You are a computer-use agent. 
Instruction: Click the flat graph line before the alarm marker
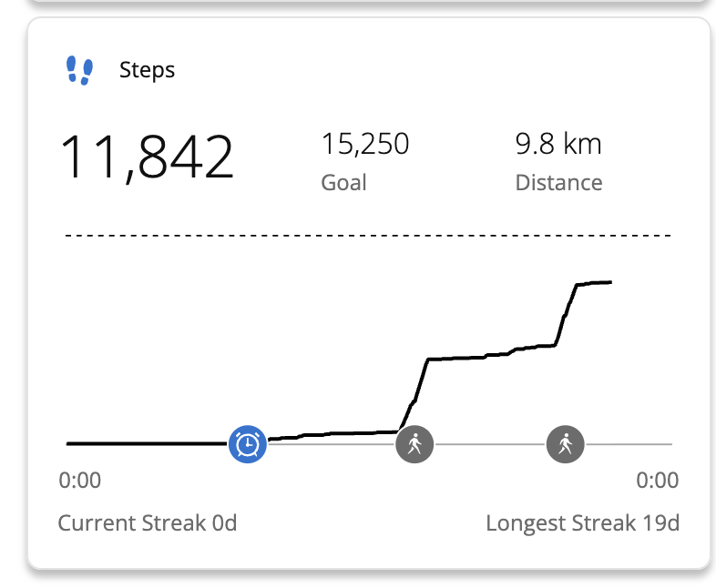click(146, 443)
